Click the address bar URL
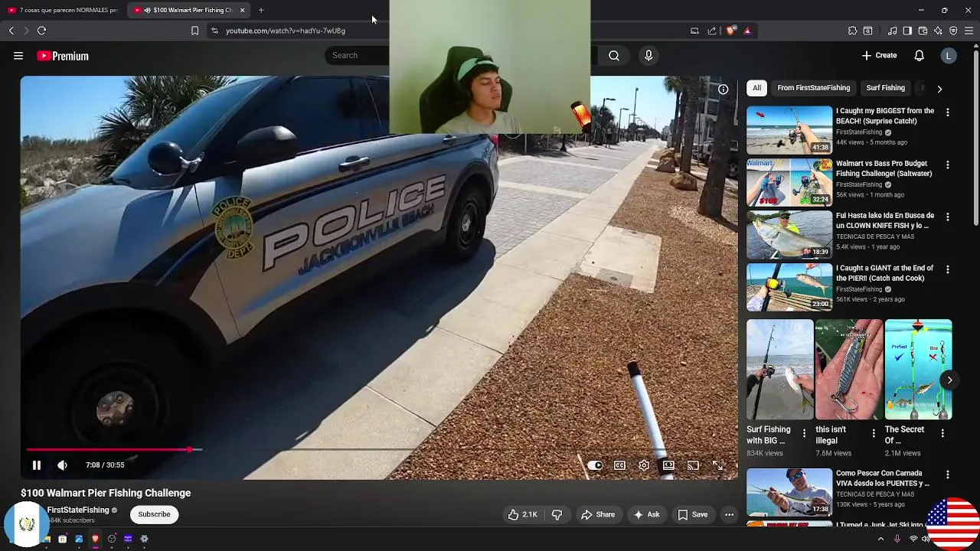This screenshot has width=980, height=551. pos(286,31)
